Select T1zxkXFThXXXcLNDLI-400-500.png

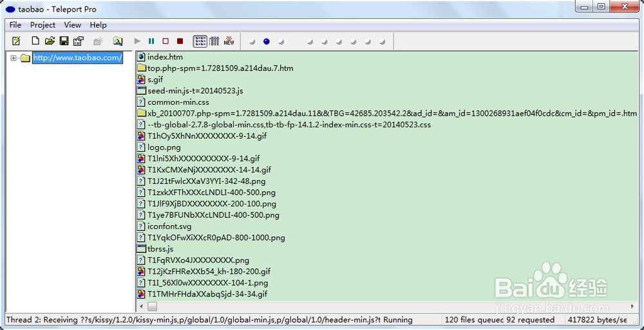point(211,192)
